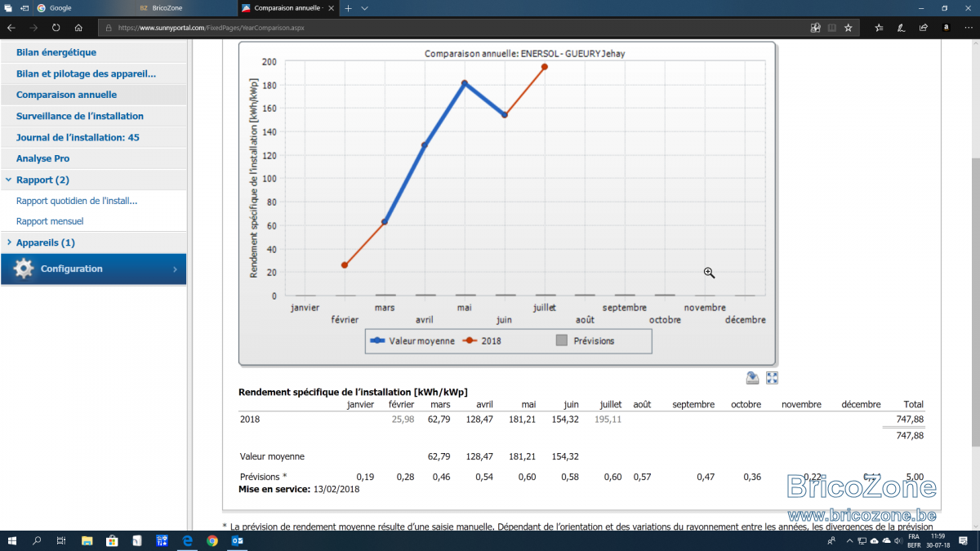Toggle the 2018 series in the chart legend
Viewport: 980px width, 551px height.
483,340
